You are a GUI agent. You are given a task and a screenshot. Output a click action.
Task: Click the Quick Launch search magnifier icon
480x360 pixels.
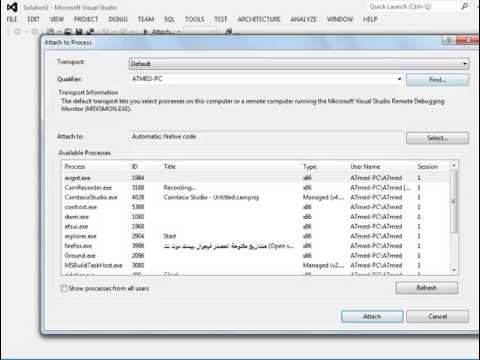tap(464, 6)
